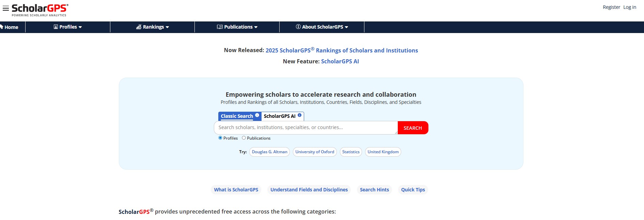Image resolution: width=644 pixels, height=220 pixels.
Task: Click the 'Empowering scholars to accelerate research' heading
Action: pyautogui.click(x=321, y=94)
